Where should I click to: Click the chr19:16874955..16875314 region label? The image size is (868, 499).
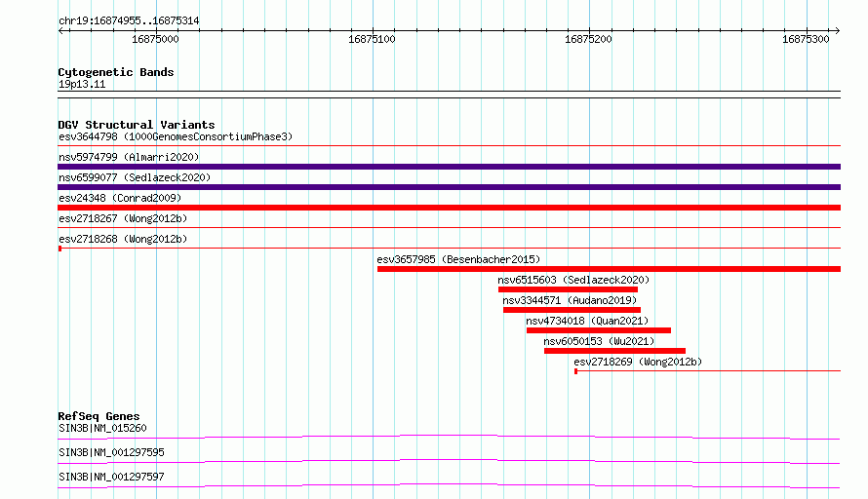point(129,21)
